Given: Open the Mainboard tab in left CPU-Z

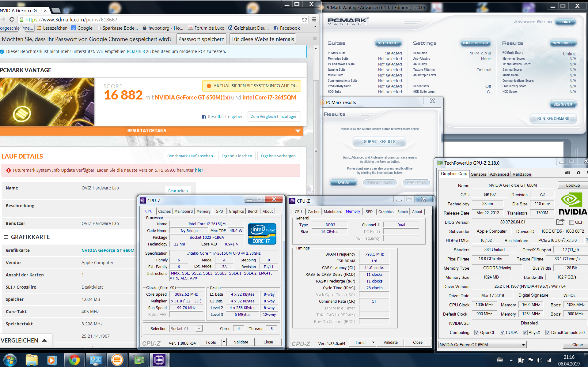Looking at the screenshot, I should click(184, 211).
